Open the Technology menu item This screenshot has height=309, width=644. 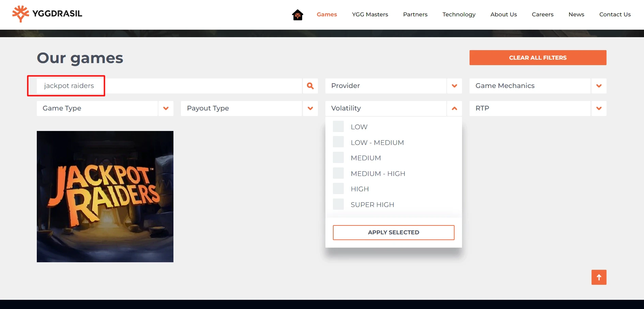click(459, 14)
